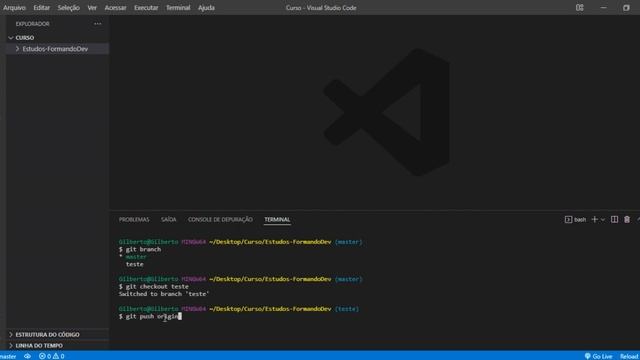This screenshot has height=360, width=640.
Task: Click the git push origin command line
Action: pos(150,316)
